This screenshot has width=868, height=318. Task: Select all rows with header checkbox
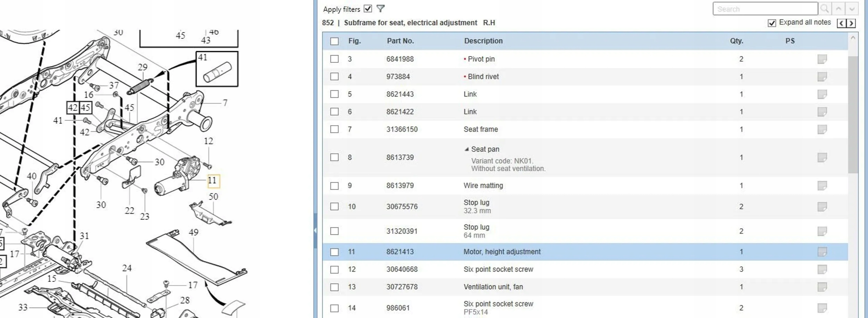point(334,41)
